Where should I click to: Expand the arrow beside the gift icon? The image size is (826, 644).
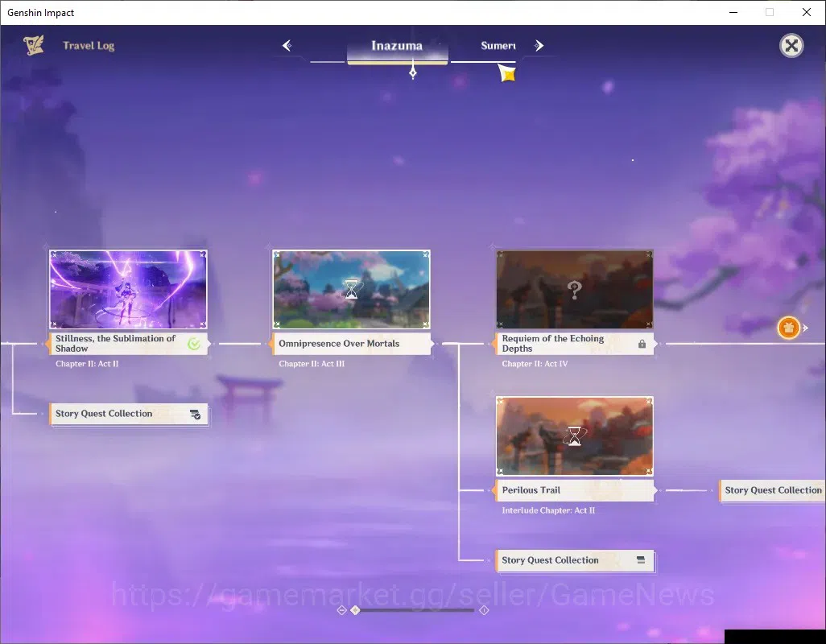coord(805,328)
